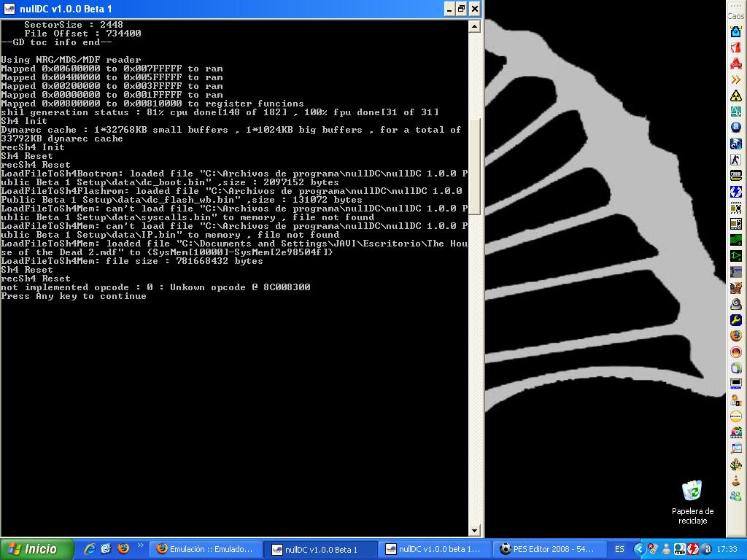
Task: Open Papelera de reciclaje on the desktop
Action: 692,502
